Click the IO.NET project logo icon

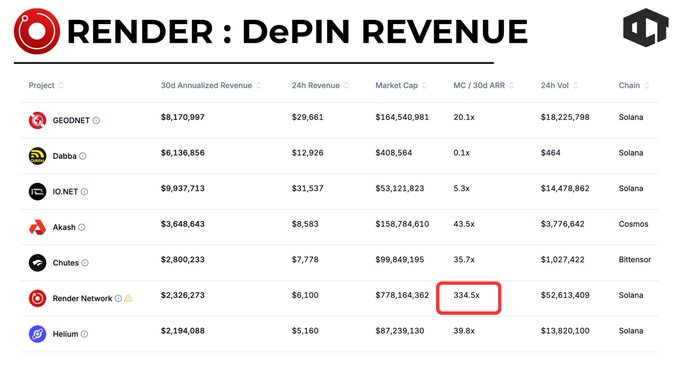coord(37,191)
